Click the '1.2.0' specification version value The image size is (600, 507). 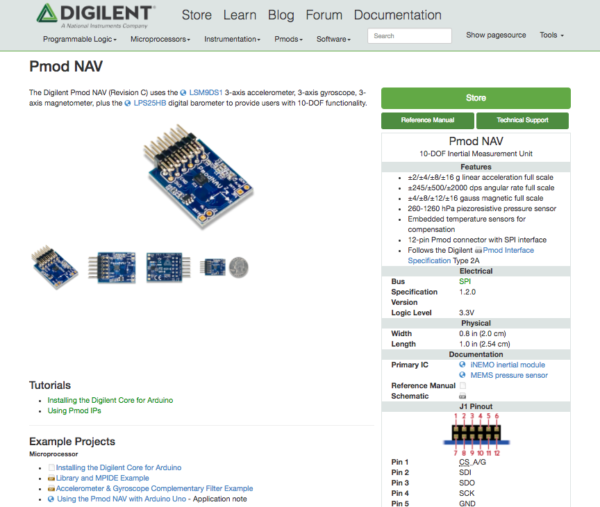pyautogui.click(x=467, y=292)
